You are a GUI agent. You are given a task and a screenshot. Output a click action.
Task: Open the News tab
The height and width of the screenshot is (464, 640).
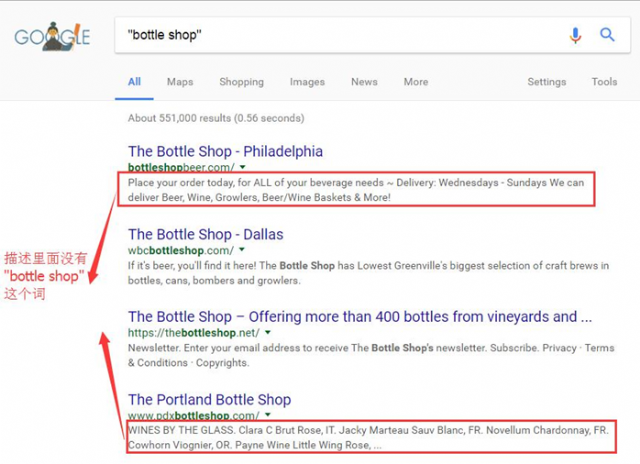tap(364, 82)
